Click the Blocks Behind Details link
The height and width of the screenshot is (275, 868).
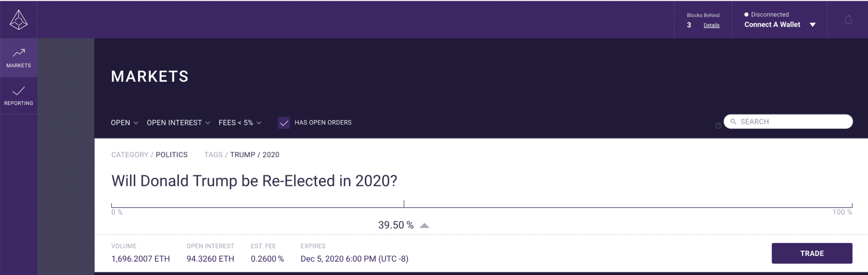pos(711,25)
